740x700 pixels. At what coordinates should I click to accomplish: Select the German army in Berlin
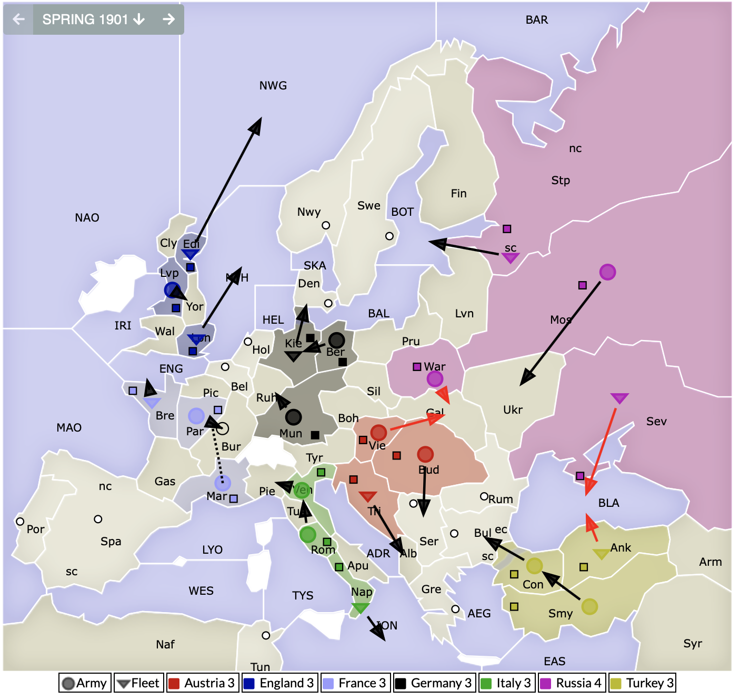click(x=336, y=341)
